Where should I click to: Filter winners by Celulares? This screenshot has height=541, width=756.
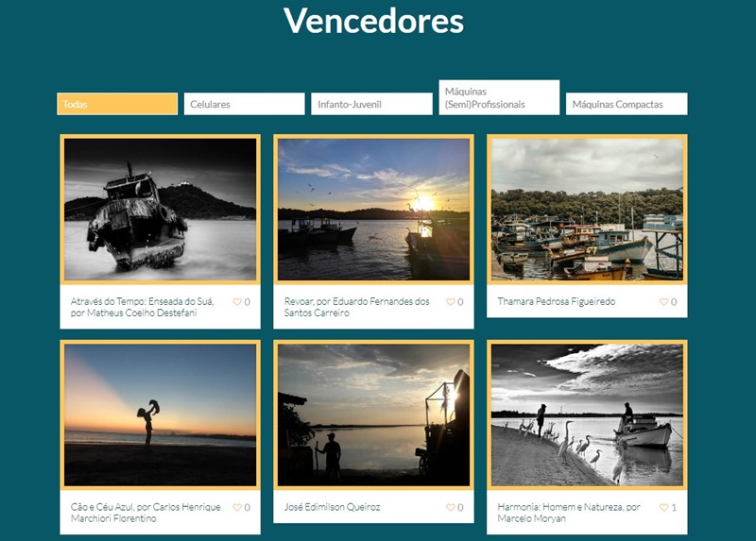point(244,104)
